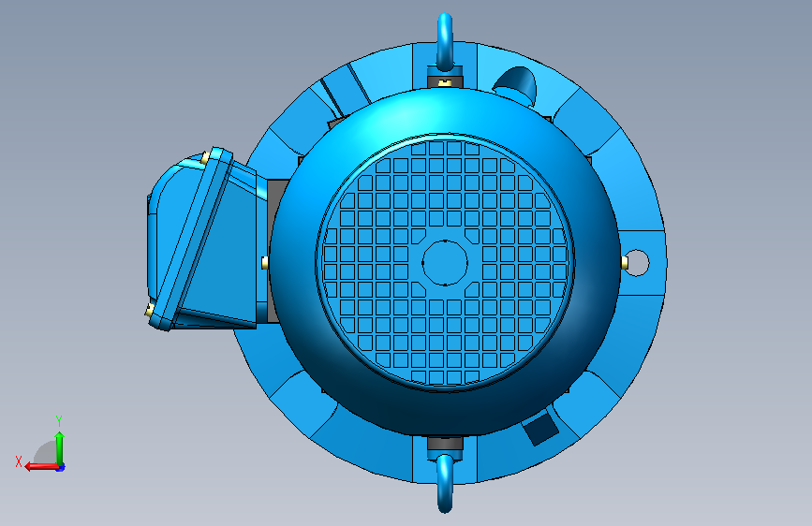
Task: Pick the yellow screw at terminal box bottom corner
Action: pos(150,311)
